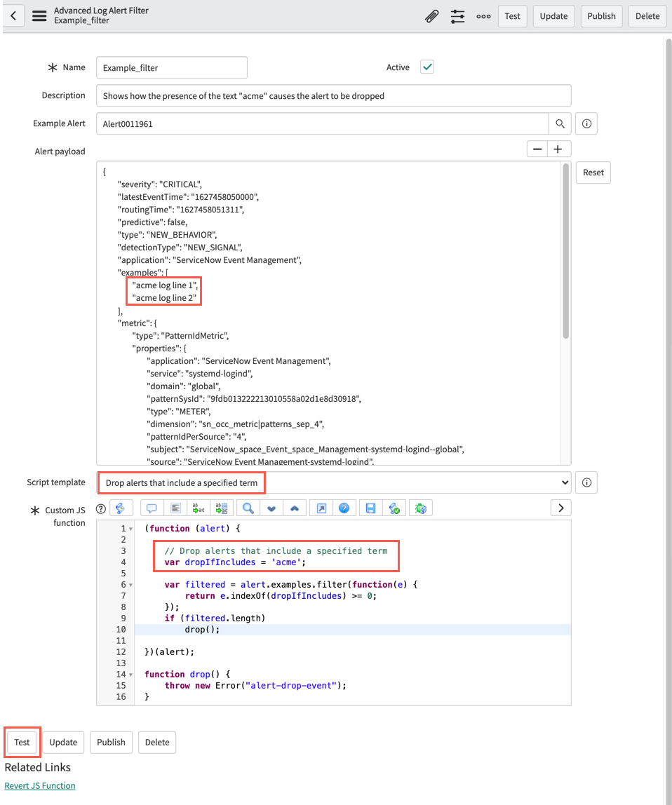The image size is (672, 805).
Task: Click "acme log line 1" payload text
Action: [x=165, y=285]
